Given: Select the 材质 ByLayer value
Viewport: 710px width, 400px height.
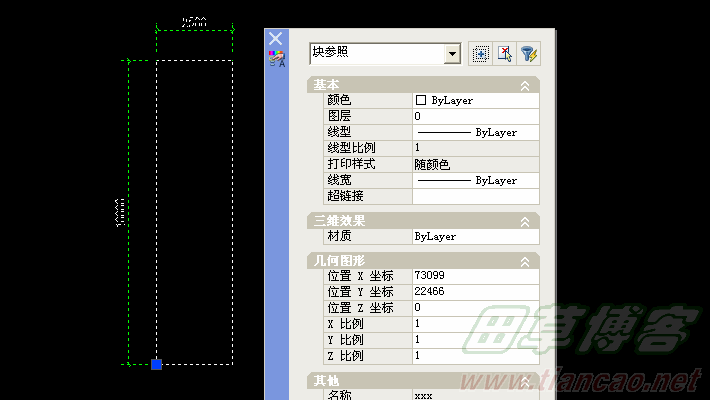Looking at the screenshot, I should (475, 236).
